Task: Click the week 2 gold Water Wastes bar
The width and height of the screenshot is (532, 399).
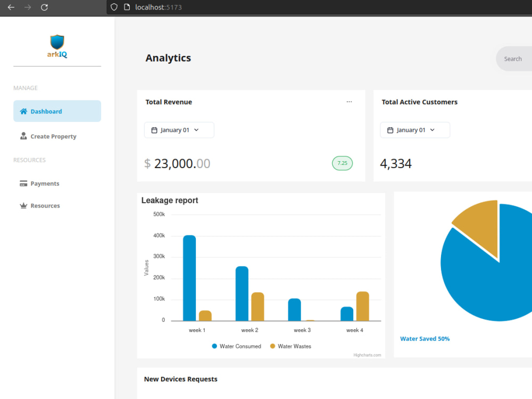Action: 257,306
